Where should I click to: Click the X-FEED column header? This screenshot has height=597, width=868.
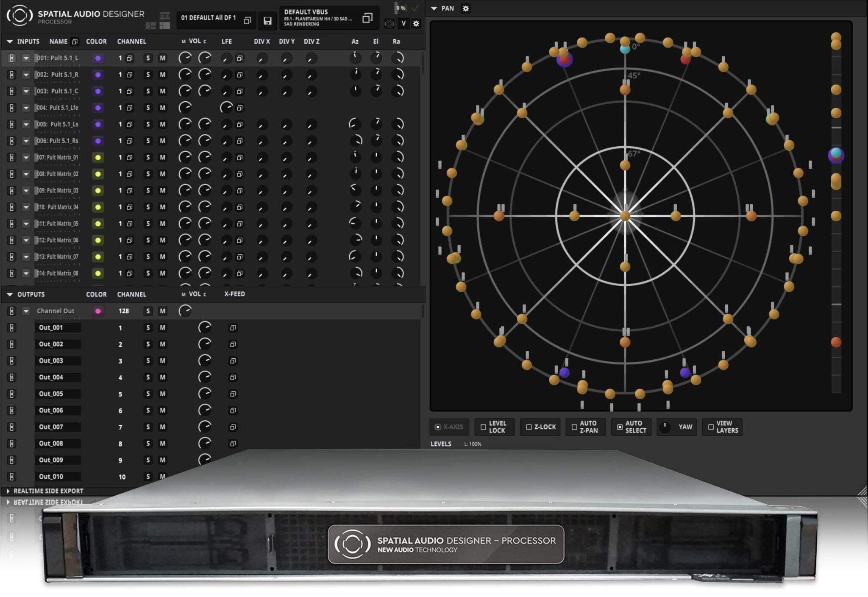click(234, 294)
